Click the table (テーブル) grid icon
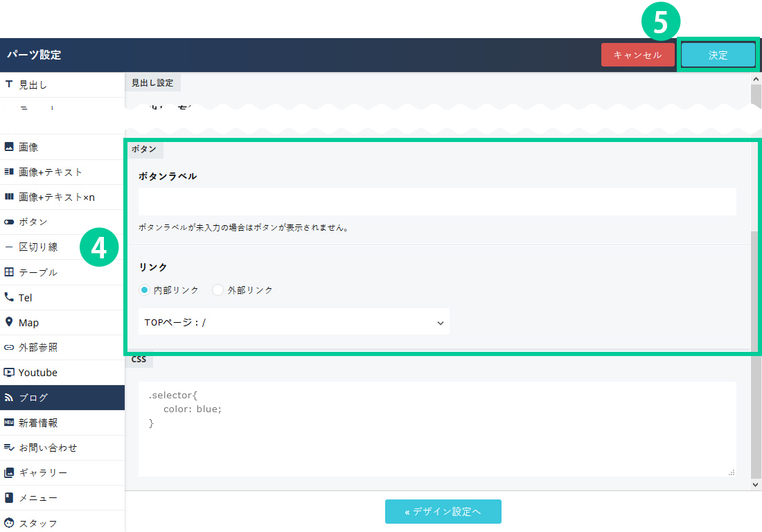 click(x=9, y=272)
